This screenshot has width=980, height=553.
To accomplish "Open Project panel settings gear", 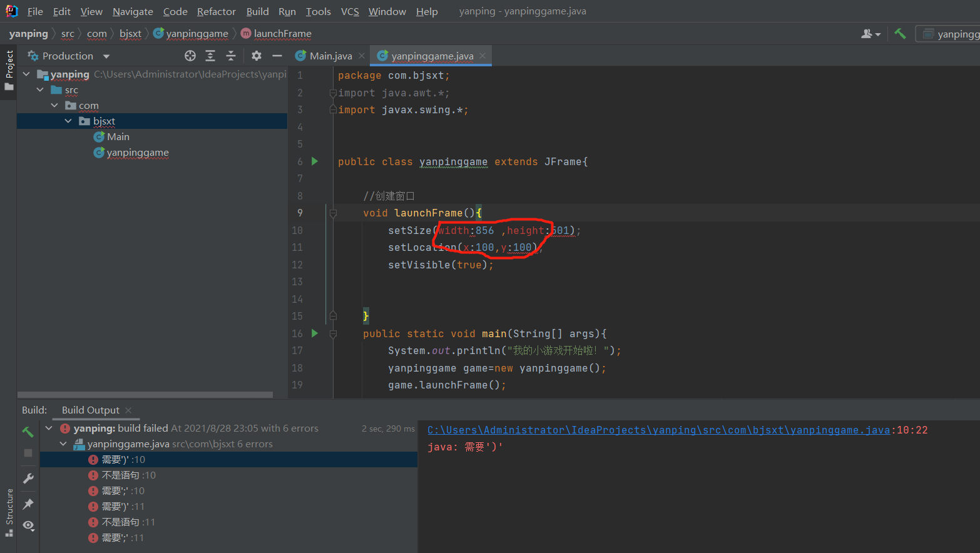I will (x=257, y=56).
